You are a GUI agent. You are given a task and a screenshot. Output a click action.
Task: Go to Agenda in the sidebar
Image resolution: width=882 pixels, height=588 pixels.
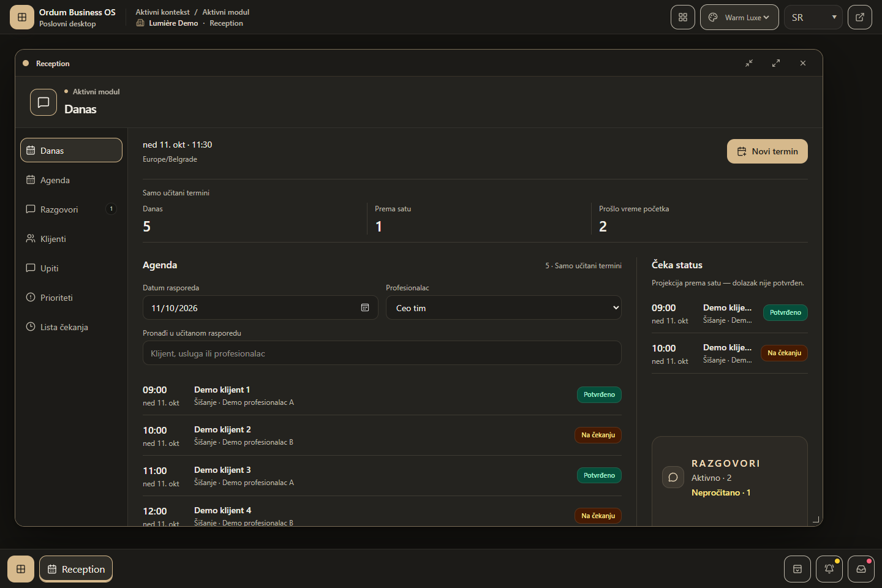pos(71,179)
